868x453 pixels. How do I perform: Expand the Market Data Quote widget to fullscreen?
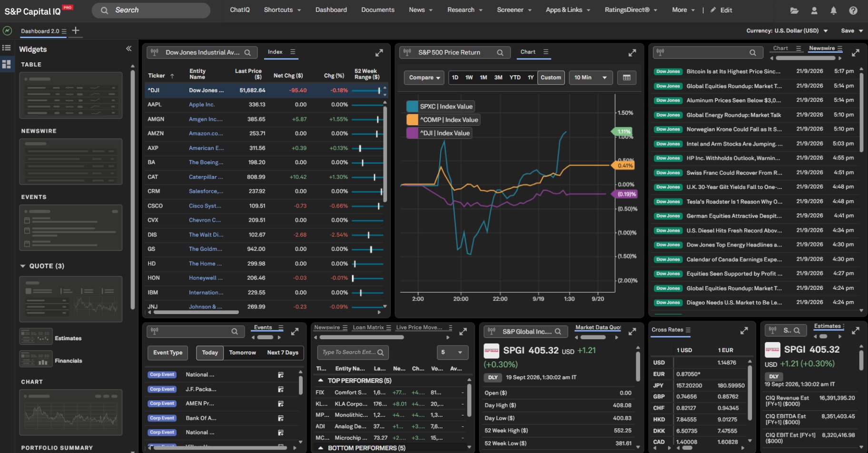(x=632, y=331)
